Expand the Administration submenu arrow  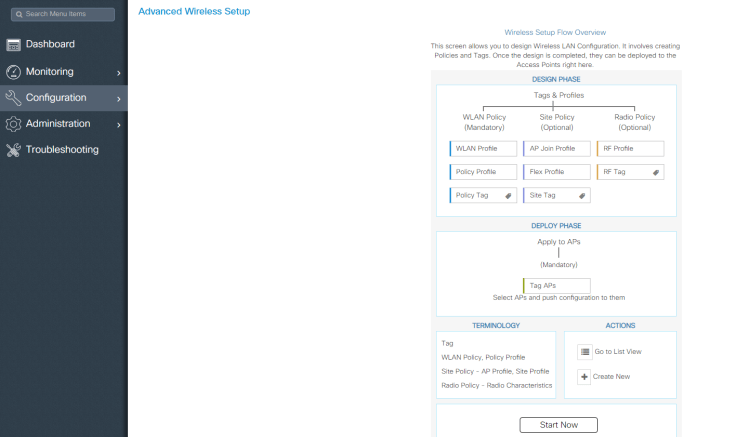pyautogui.click(x=118, y=125)
